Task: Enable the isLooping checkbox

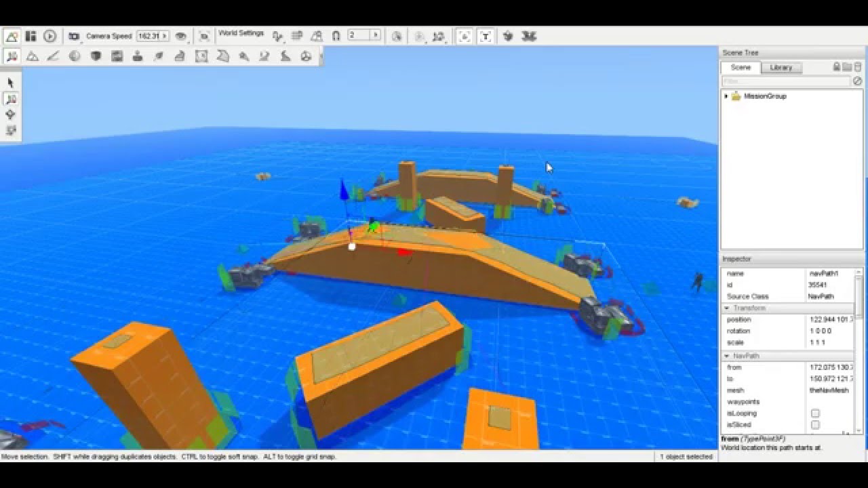Action: click(x=815, y=413)
